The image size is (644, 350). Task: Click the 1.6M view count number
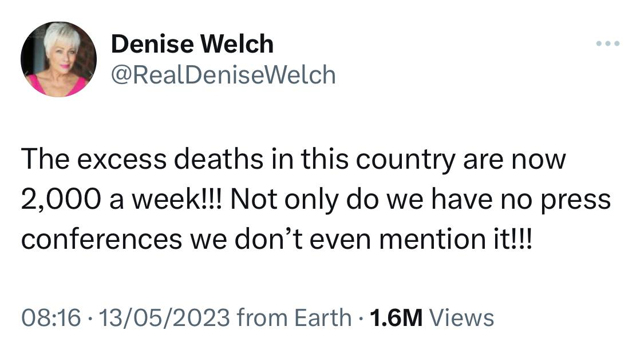coord(396,317)
